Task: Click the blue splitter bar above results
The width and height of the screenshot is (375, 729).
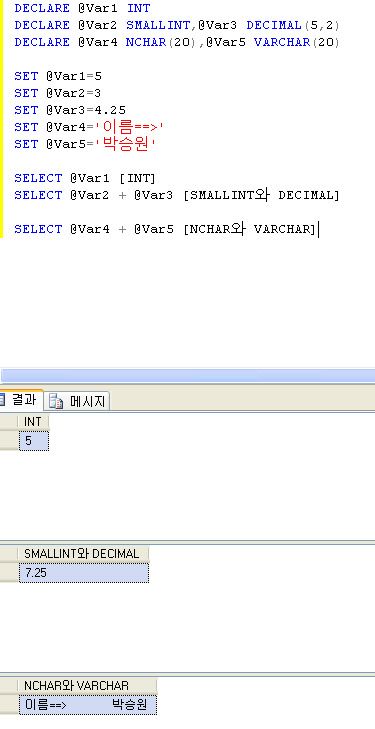Action: [187, 376]
